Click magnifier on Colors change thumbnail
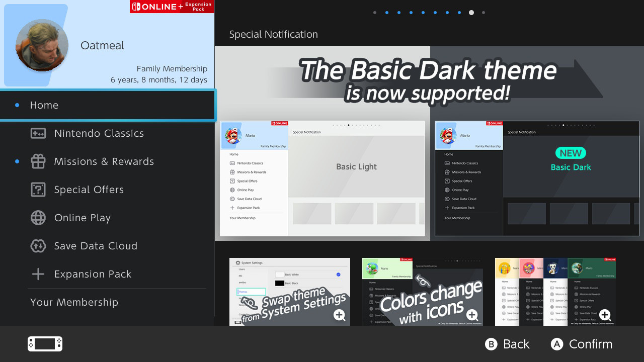 click(472, 315)
